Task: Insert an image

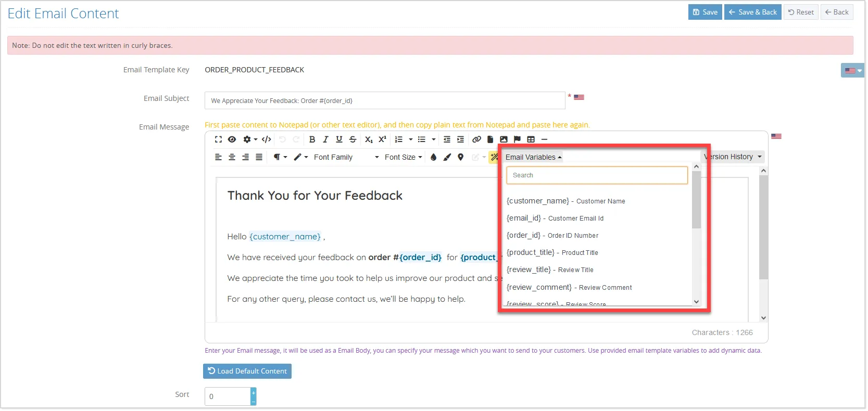Action: tap(504, 139)
